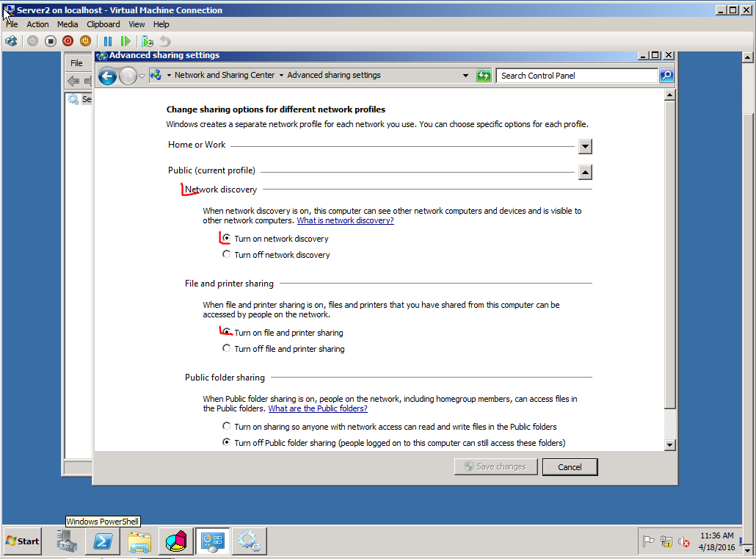Viewport: 756px width, 559px height.
Task: Open the colorful shapes taskbar app
Action: 176,541
